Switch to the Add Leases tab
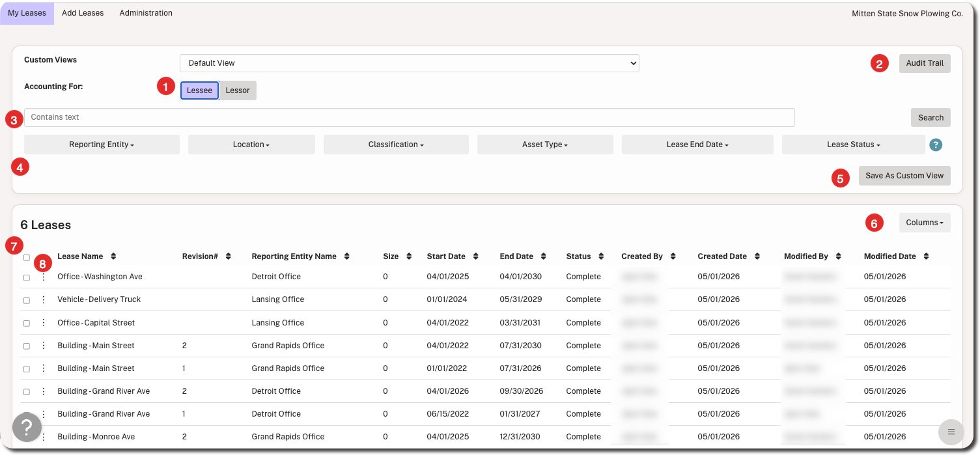 point(83,13)
